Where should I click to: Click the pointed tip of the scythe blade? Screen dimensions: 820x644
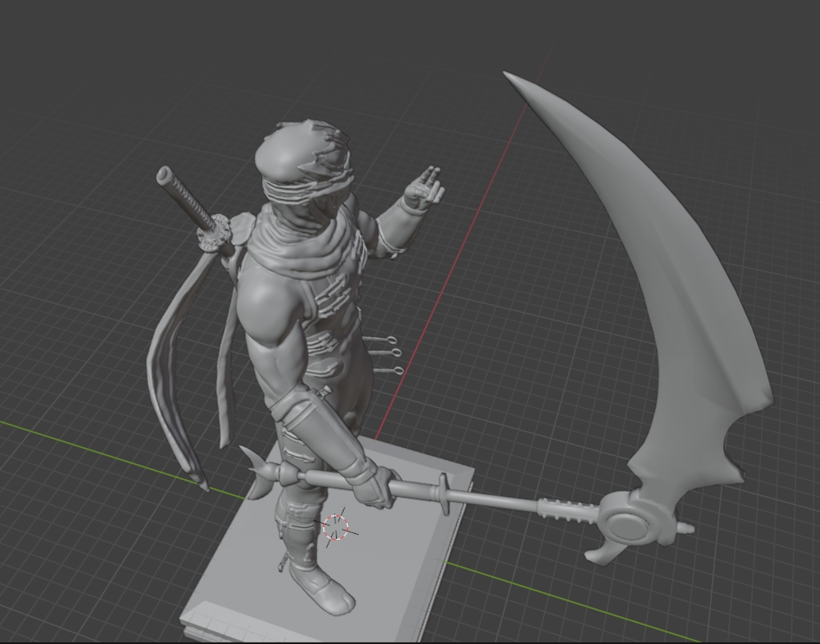pyautogui.click(x=507, y=75)
